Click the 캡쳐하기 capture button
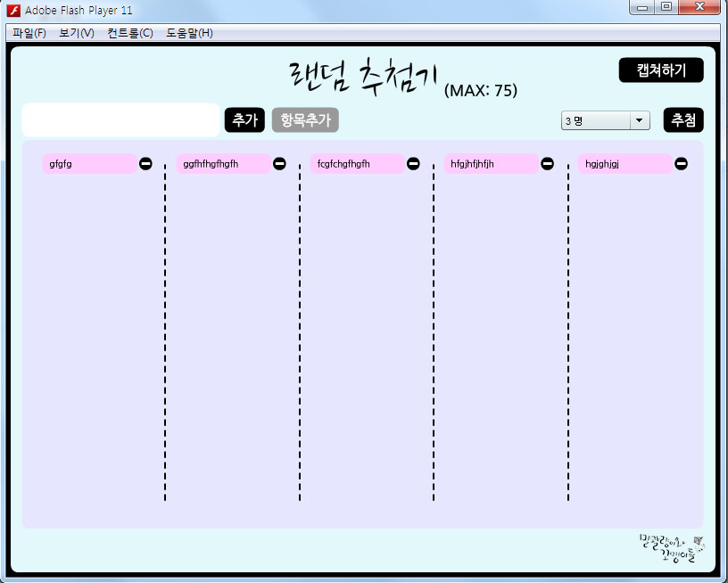728x583 pixels. tap(661, 70)
